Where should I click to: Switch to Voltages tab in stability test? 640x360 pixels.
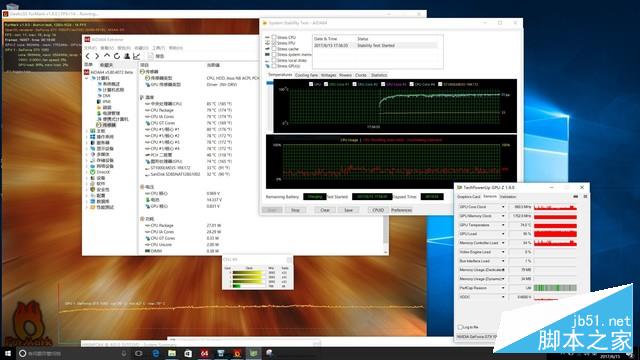pyautogui.click(x=329, y=75)
